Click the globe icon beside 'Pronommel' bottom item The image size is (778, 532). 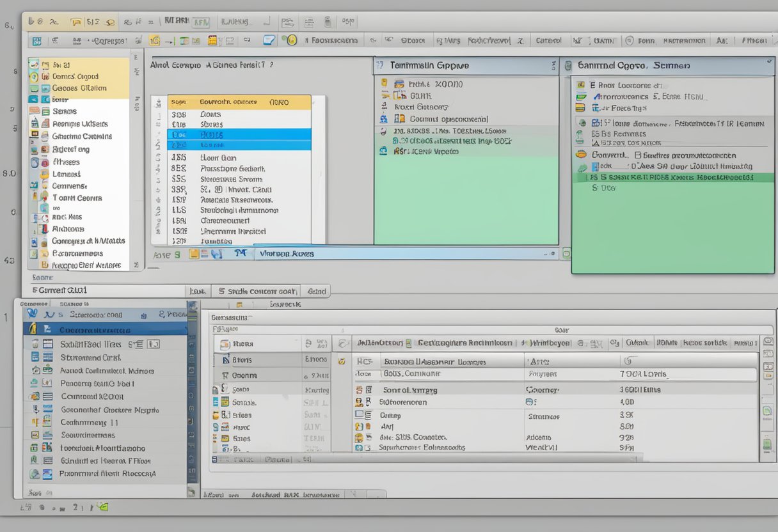coord(35,474)
